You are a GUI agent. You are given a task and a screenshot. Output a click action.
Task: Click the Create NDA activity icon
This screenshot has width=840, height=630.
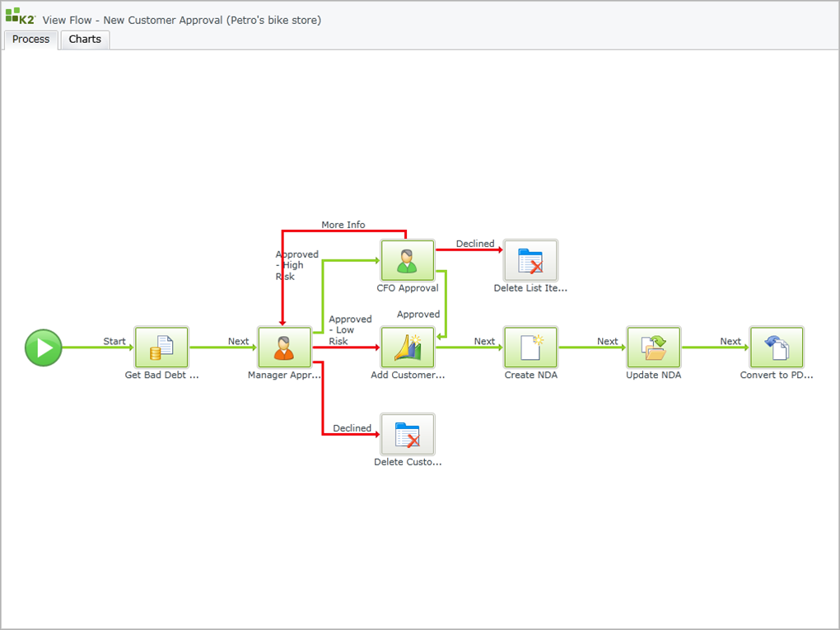[x=530, y=348]
